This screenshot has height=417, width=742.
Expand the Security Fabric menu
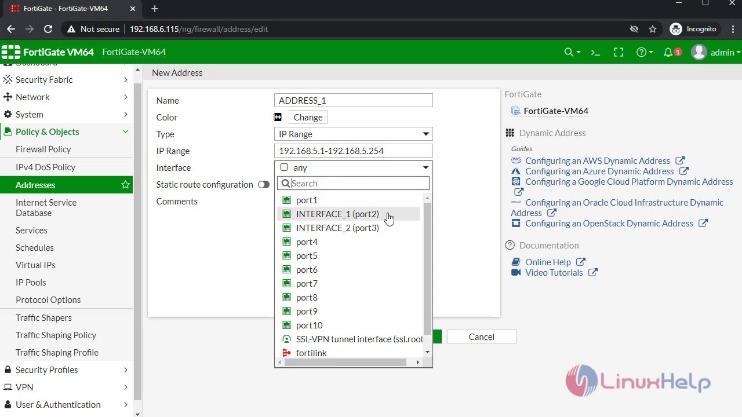pos(66,80)
